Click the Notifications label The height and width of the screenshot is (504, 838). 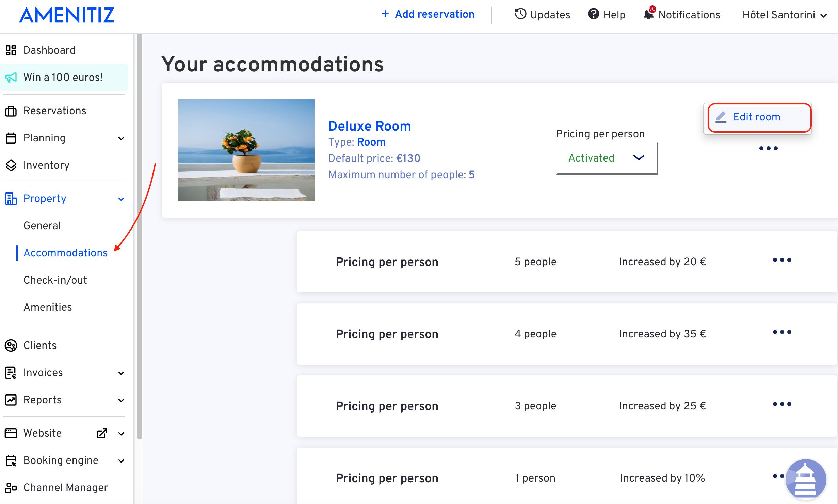tap(689, 15)
